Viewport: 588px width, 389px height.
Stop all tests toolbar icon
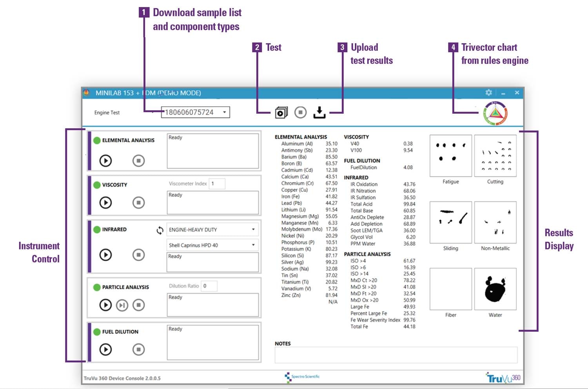(x=301, y=113)
